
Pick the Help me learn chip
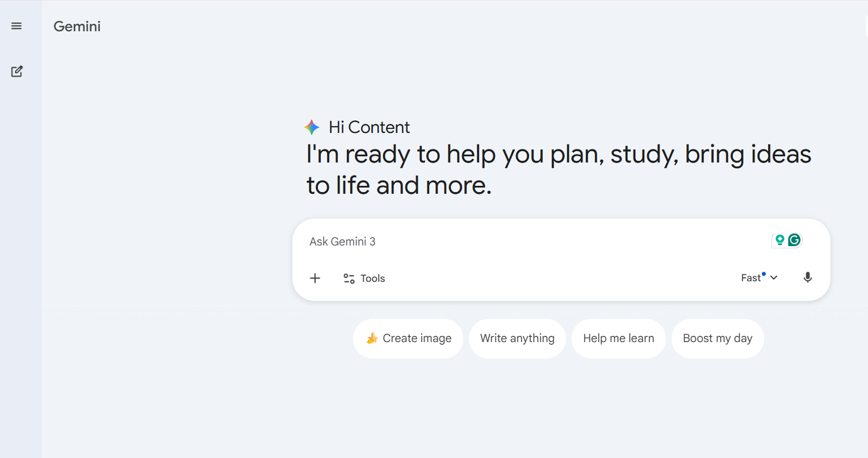(x=618, y=339)
